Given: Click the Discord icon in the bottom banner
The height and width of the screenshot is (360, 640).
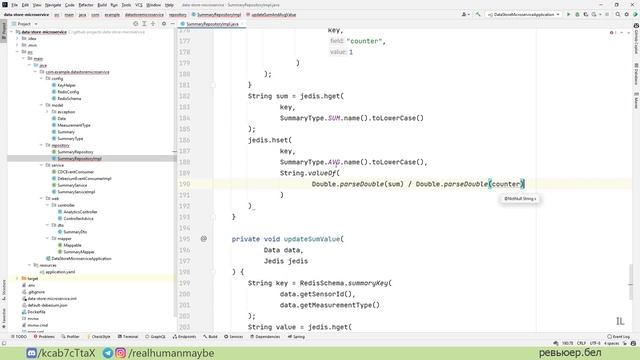Looking at the screenshot, I should 31,353.
